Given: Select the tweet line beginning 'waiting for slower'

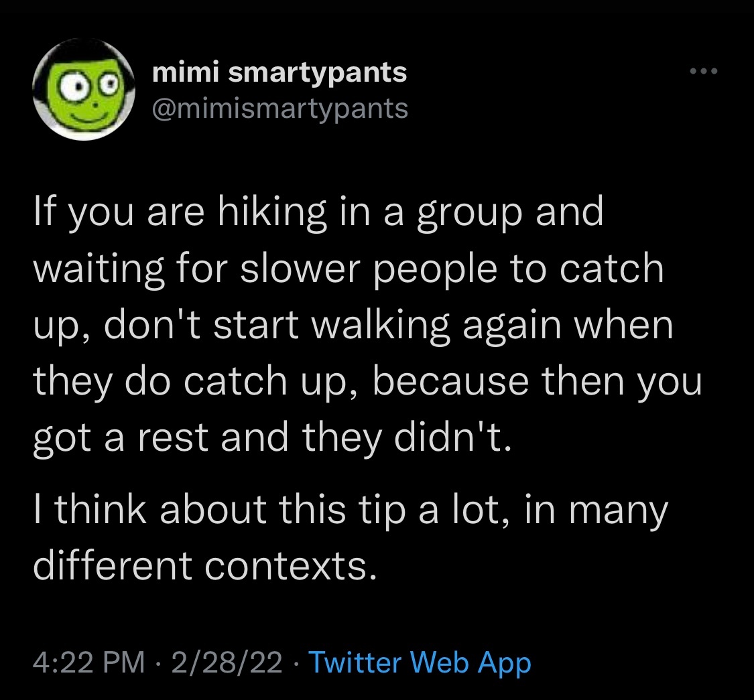Looking at the screenshot, I should [349, 269].
